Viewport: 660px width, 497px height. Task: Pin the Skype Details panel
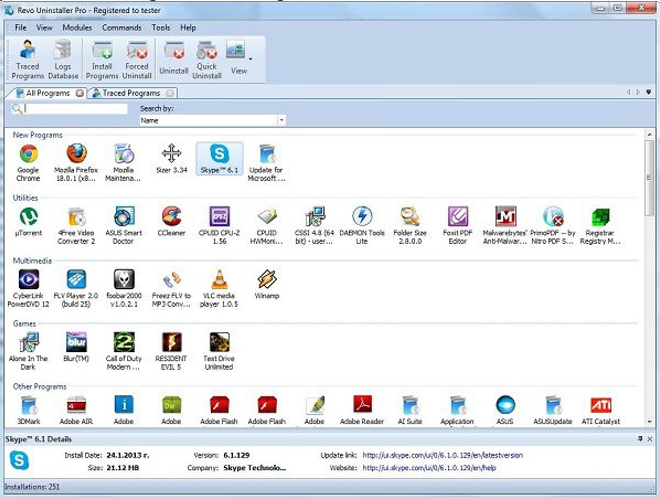640,439
